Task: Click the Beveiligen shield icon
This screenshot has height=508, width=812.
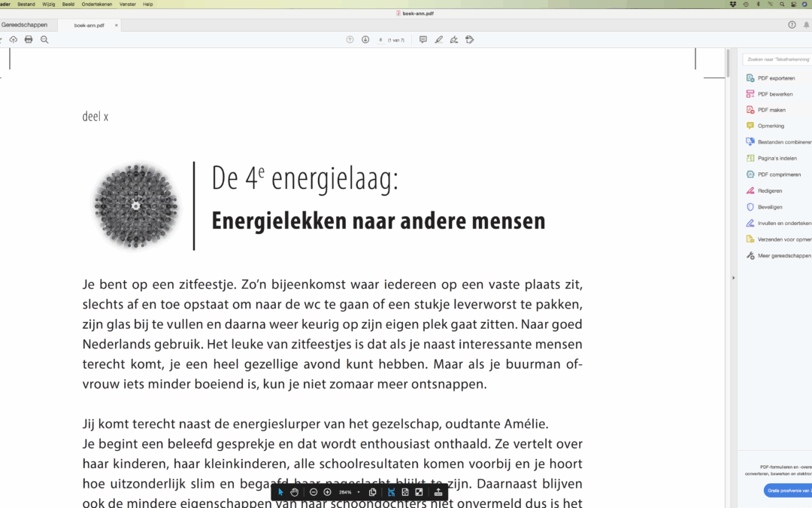Action: coord(750,207)
